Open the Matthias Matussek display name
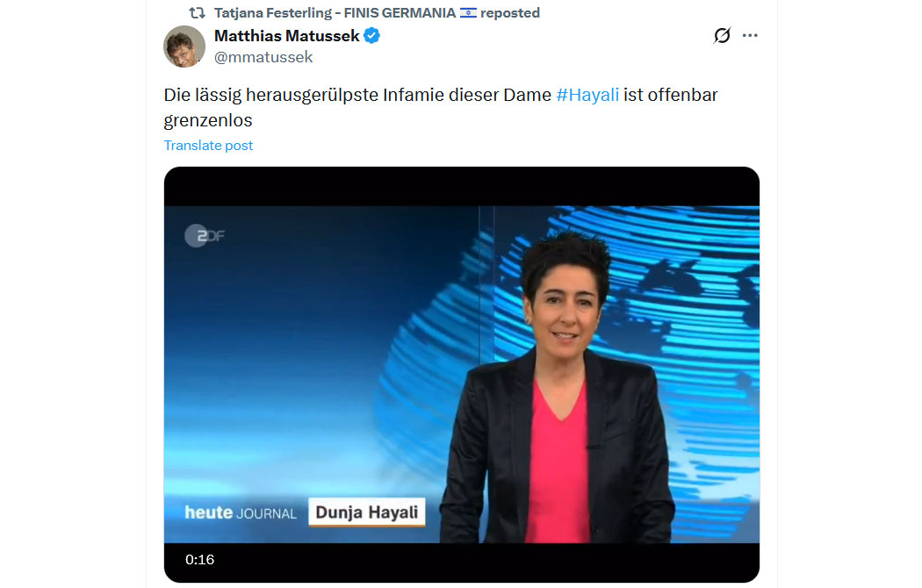This screenshot has width=922, height=588. [x=287, y=36]
